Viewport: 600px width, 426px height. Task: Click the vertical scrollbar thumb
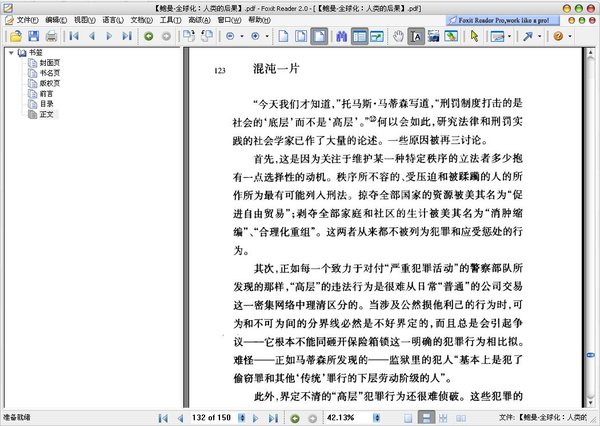(x=590, y=355)
